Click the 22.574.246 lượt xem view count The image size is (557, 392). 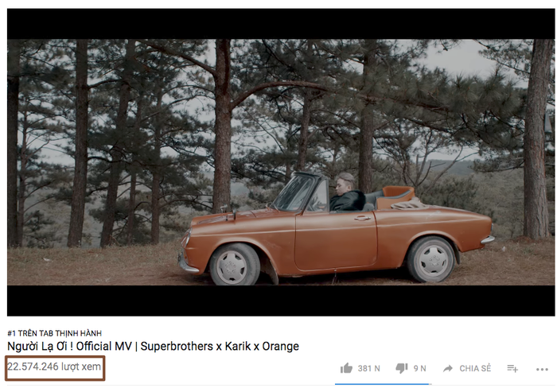pos(54,367)
